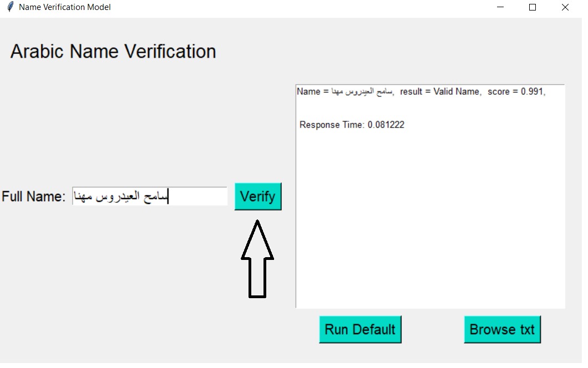588x368 pixels.
Task: Click the Run Default button
Action: [x=360, y=329]
